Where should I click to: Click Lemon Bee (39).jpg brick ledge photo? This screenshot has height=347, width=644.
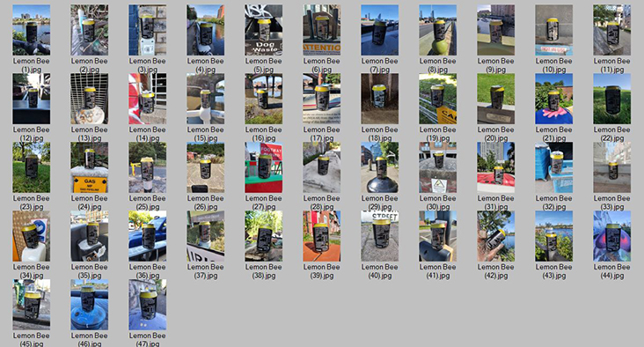[x=322, y=236]
